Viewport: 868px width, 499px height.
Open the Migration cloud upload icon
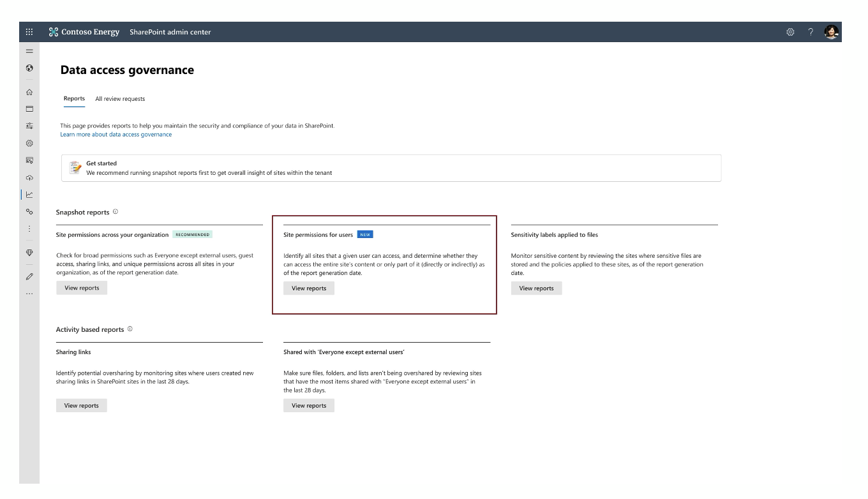(x=29, y=178)
